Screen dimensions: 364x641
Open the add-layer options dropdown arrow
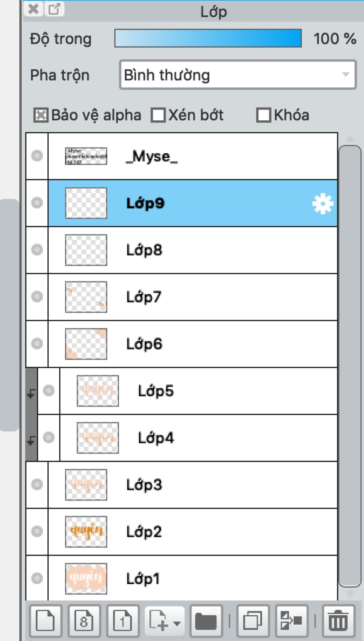click(177, 623)
